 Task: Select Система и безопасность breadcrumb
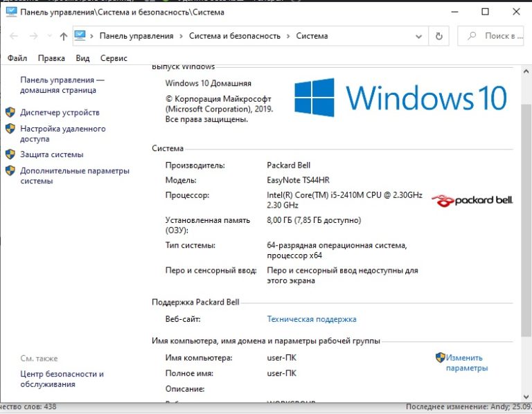[x=235, y=36]
